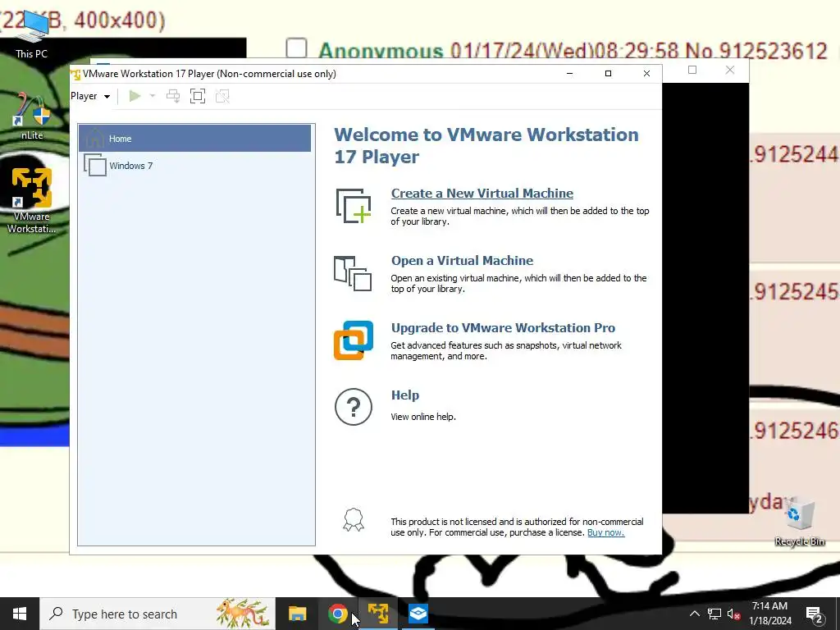Click the seahorse search highlight image in taskbar
This screenshot has height=630, width=840.
coord(243,614)
